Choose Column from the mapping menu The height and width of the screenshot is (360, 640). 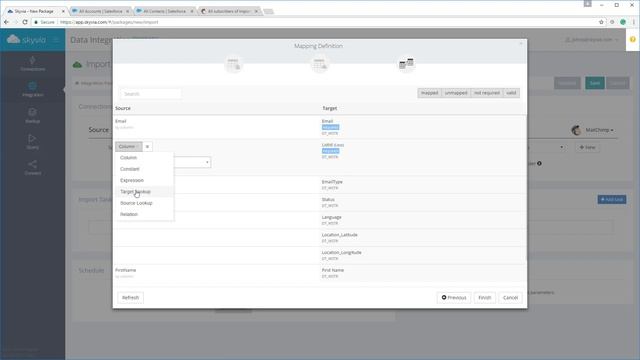129,158
